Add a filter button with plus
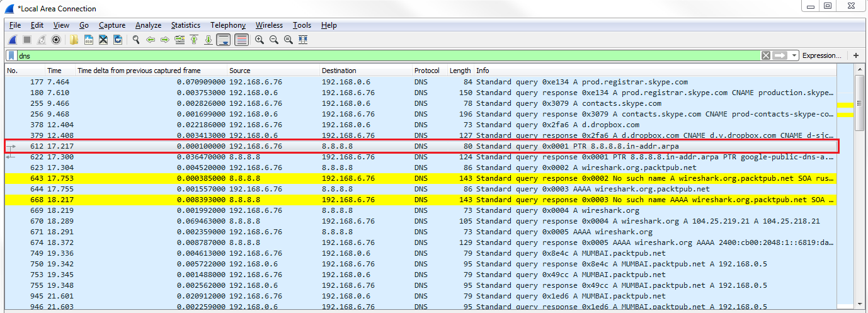Image resolution: width=868 pixels, height=313 pixels. tap(855, 55)
